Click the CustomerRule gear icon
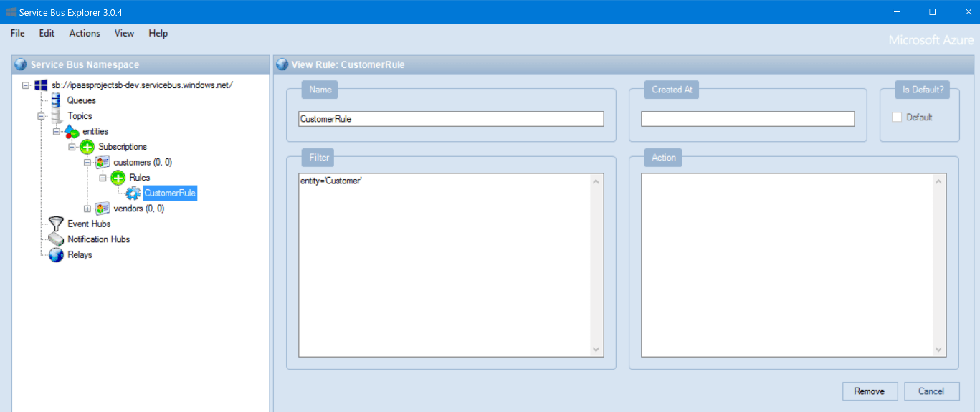The height and width of the screenshot is (412, 980). (133, 193)
